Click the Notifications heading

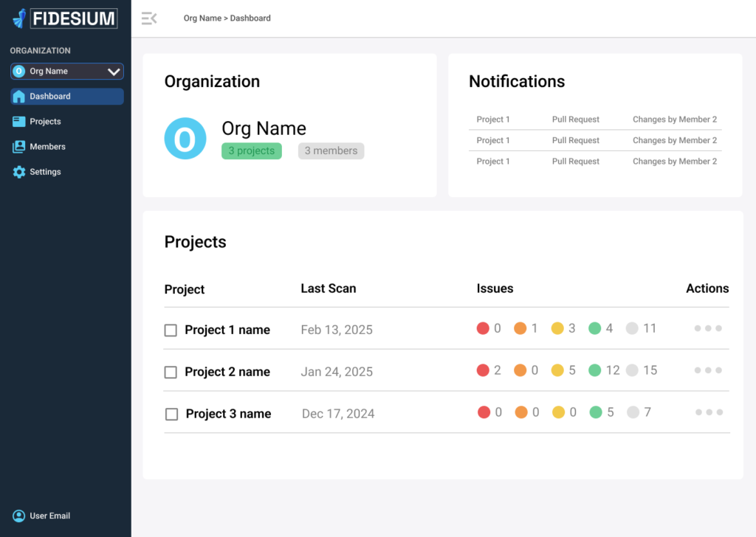pyautogui.click(x=517, y=81)
